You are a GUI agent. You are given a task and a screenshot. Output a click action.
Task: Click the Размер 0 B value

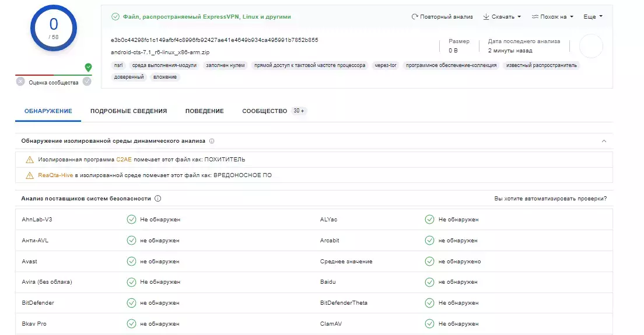[453, 51]
